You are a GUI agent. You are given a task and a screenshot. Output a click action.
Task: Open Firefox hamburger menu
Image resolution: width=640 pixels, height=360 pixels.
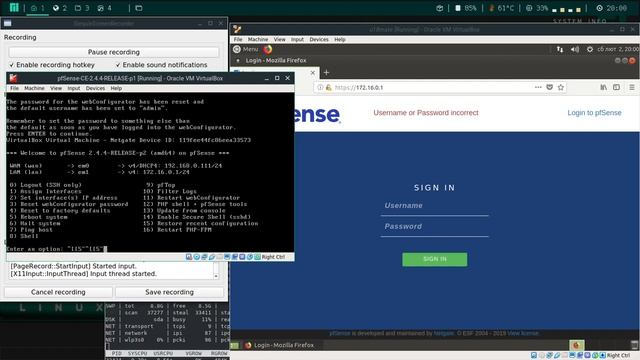[x=631, y=87]
